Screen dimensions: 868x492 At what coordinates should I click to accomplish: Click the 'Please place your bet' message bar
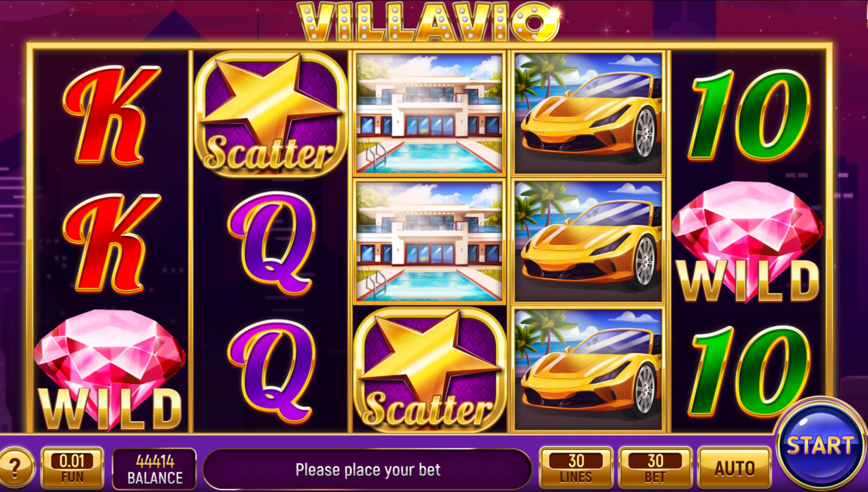click(x=367, y=470)
